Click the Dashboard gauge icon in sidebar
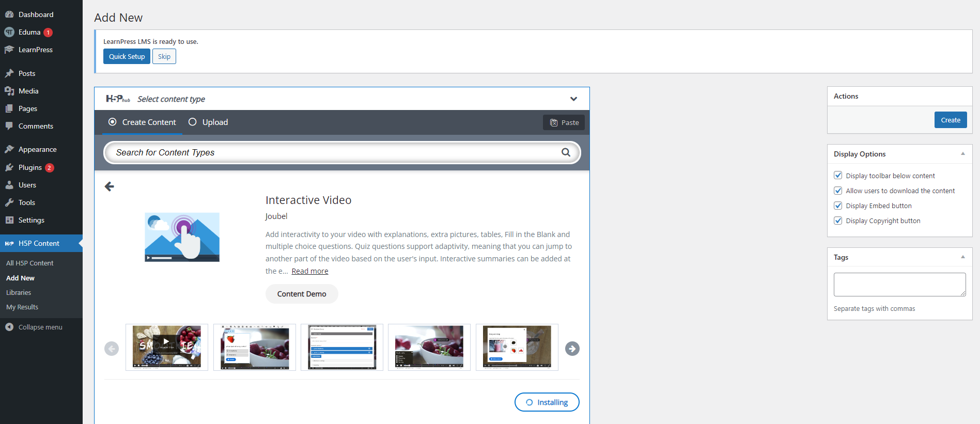The image size is (980, 424). [x=9, y=14]
